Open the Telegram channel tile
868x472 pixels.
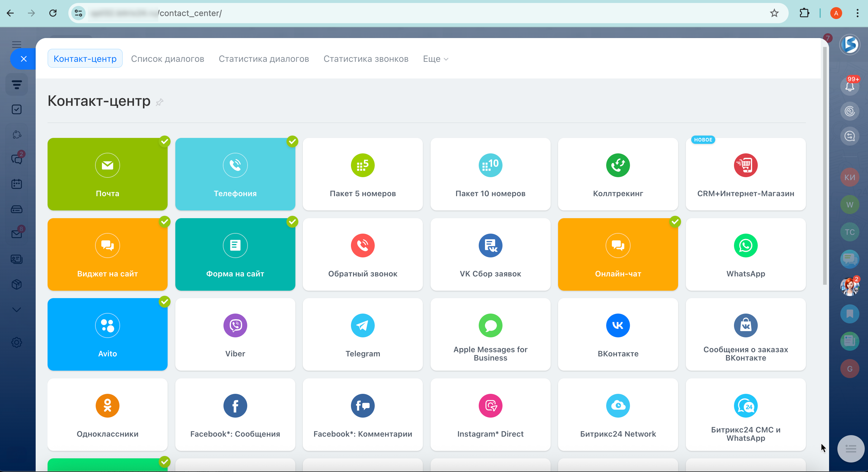pyautogui.click(x=363, y=334)
